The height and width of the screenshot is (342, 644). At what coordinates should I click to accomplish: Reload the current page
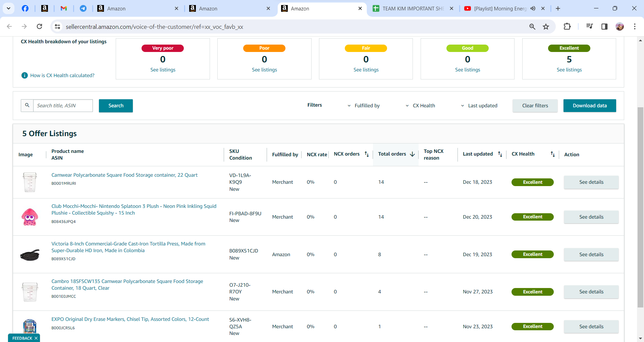(40, 26)
